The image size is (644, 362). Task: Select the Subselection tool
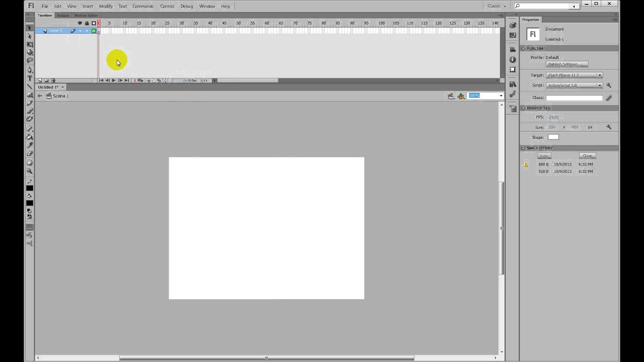29,36
